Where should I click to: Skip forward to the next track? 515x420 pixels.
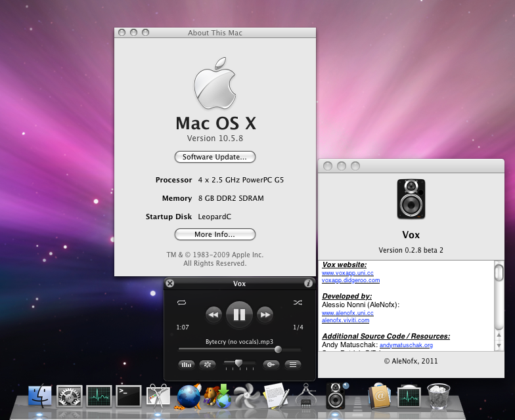265,315
